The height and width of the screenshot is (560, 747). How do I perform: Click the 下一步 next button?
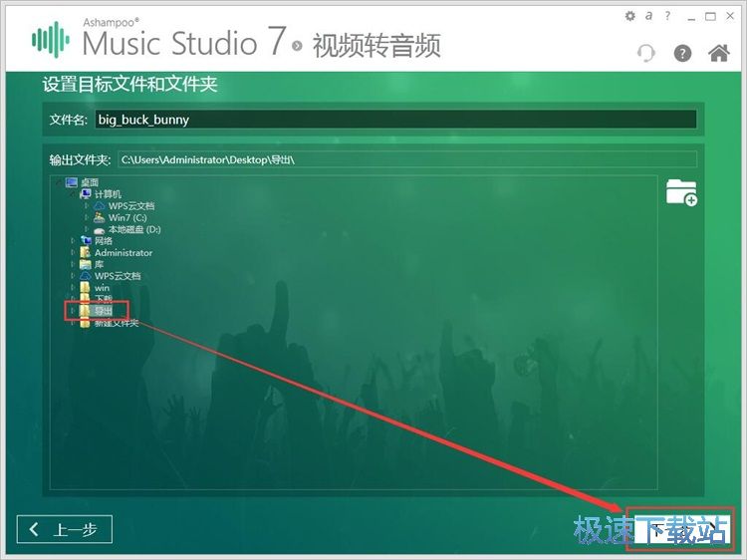coord(681,529)
